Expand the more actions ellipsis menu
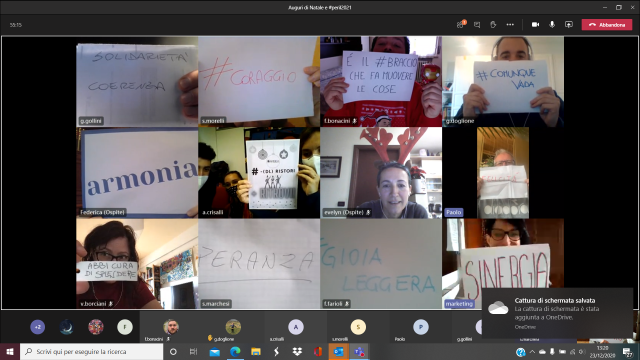 point(510,24)
